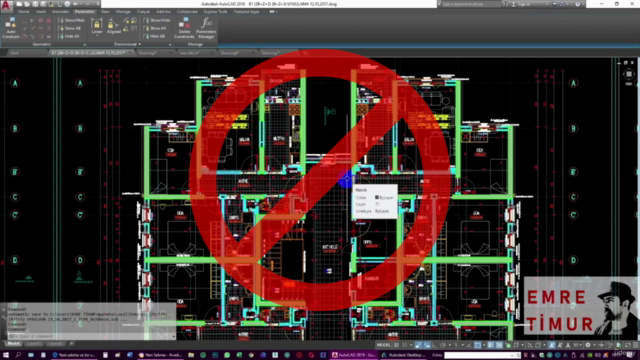Click the clean screen icon in status bar
The height and width of the screenshot is (360, 640).
coord(627,345)
